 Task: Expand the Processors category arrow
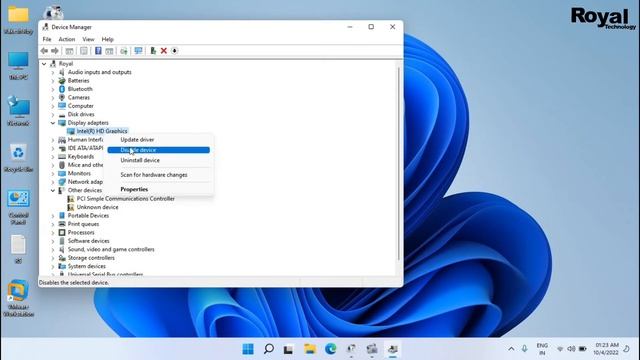coord(53,232)
